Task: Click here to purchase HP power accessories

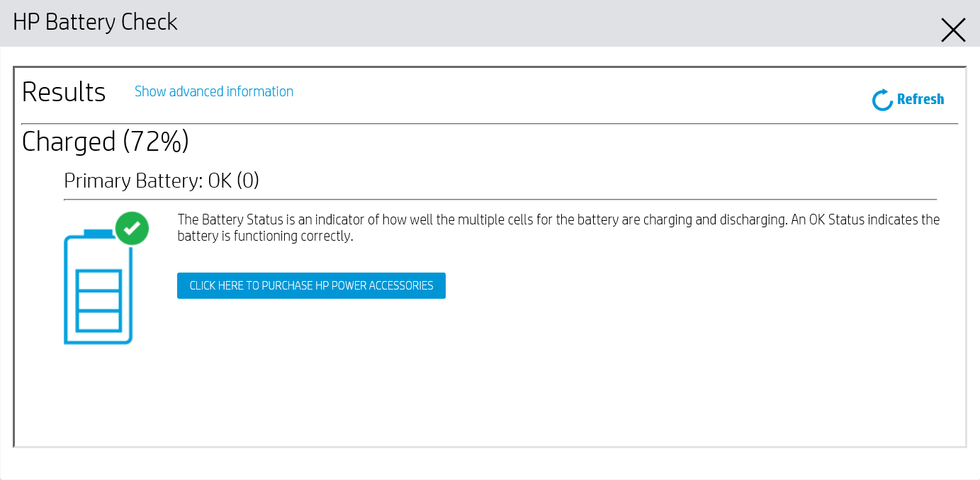Action: [x=311, y=285]
